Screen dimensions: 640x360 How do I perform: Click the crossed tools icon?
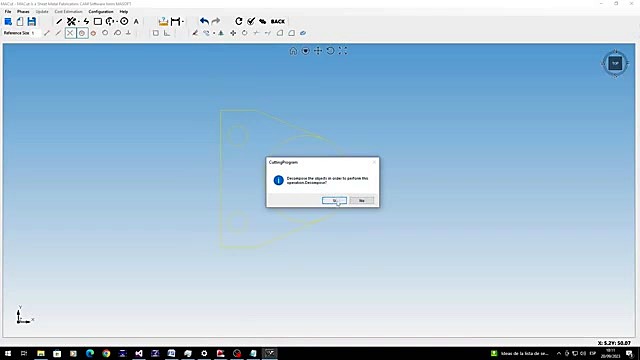click(x=71, y=22)
